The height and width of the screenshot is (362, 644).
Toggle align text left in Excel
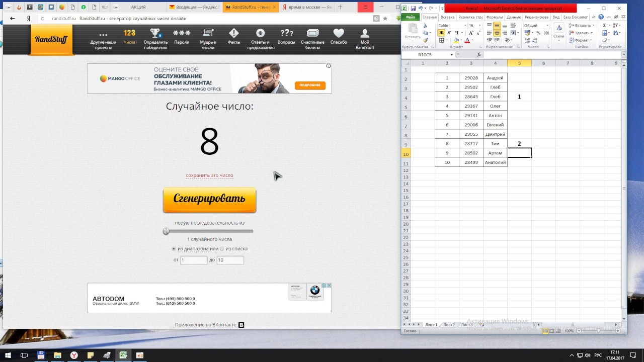[x=489, y=33]
